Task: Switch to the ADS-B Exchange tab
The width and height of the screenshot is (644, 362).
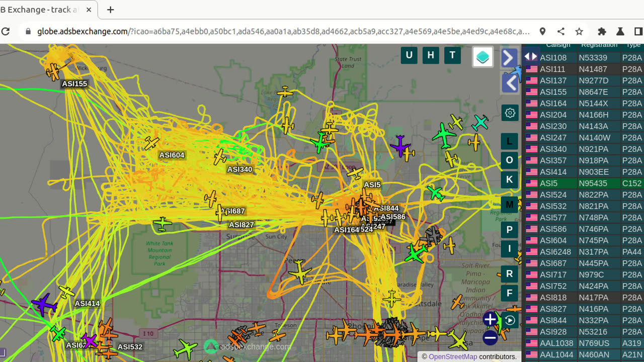Action: pos(39,10)
